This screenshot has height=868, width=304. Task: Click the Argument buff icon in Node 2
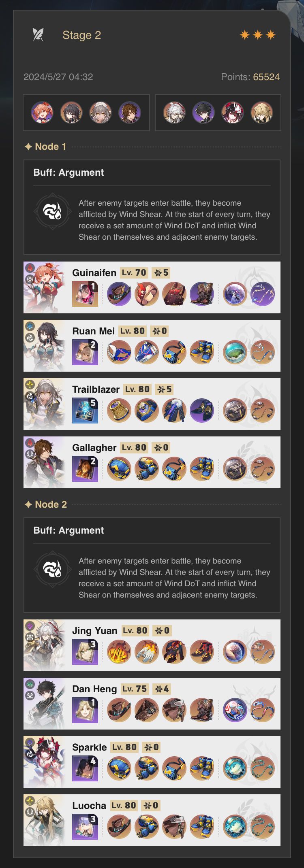[x=53, y=570]
